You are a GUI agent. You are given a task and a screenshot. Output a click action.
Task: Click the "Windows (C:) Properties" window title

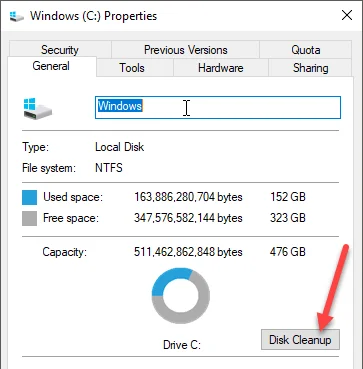(94, 16)
